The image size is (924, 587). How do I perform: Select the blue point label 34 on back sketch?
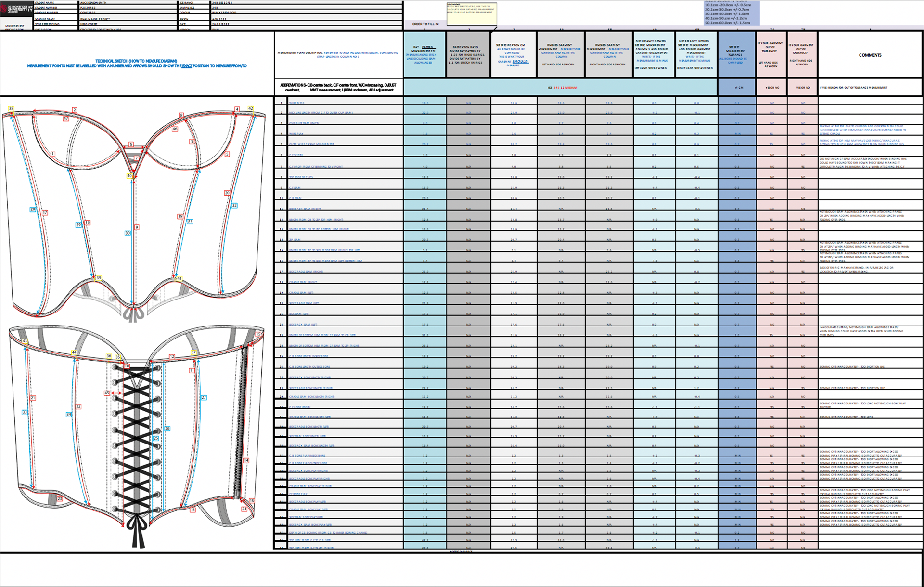point(68,414)
